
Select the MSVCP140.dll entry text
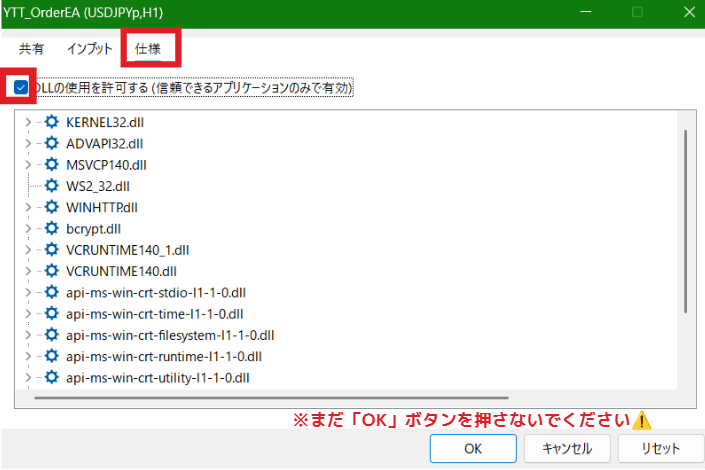coord(106,165)
